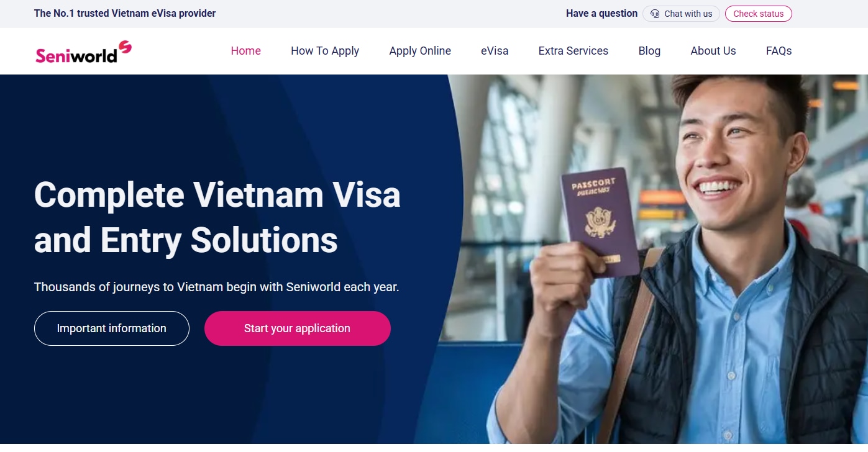Click the headset icon beside Chat with us

click(x=655, y=14)
